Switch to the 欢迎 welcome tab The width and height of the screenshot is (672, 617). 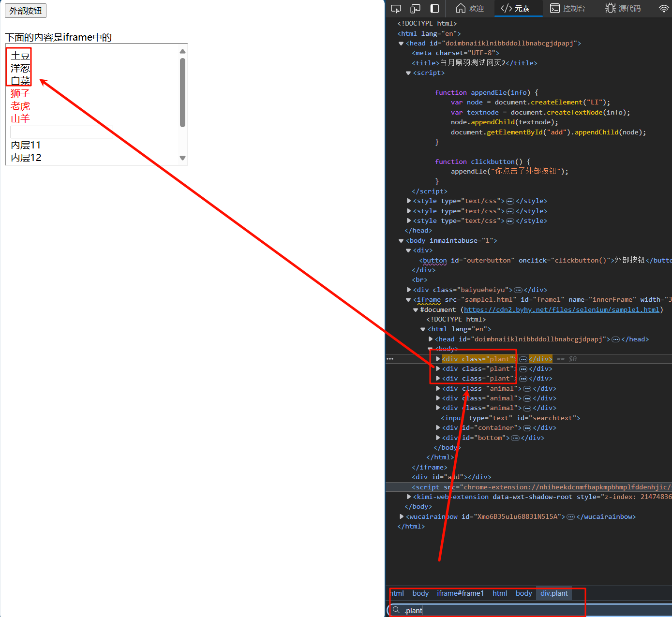[470, 8]
